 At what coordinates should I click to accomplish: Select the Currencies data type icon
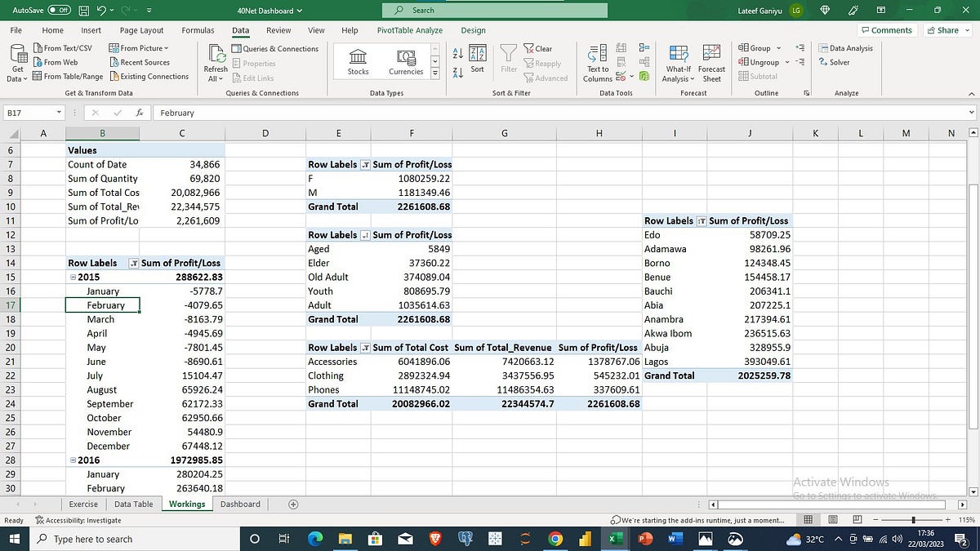click(x=405, y=59)
